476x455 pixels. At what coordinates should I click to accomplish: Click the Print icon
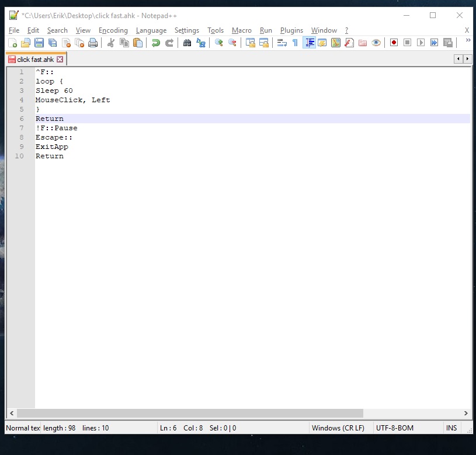click(x=93, y=43)
